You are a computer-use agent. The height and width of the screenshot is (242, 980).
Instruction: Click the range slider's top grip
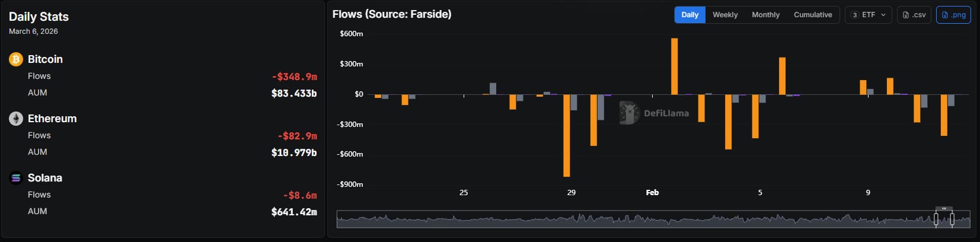click(x=944, y=208)
